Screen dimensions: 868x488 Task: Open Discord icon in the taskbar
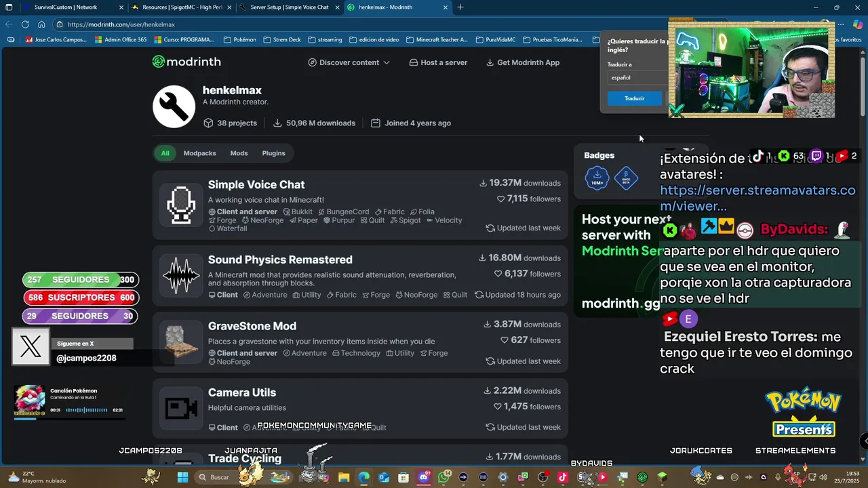point(424,477)
